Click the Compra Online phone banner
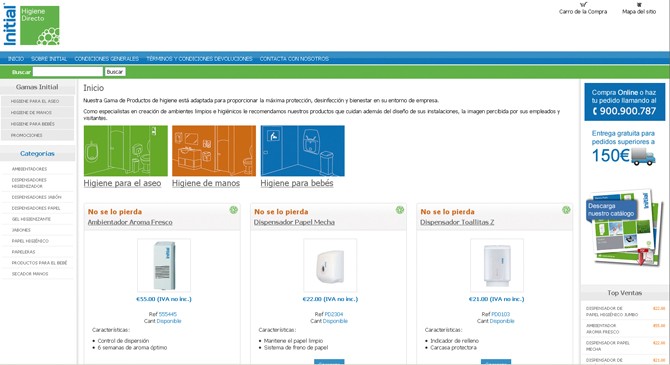This screenshot has height=365, width=670. point(624,102)
